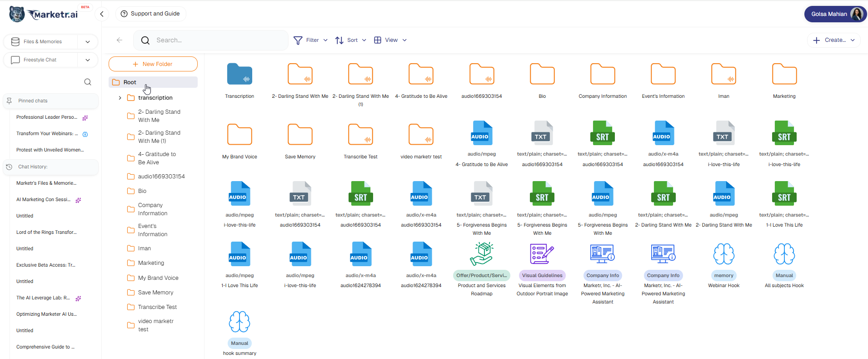
Task: Open the Event's Information folder in grid
Action: [x=663, y=74]
